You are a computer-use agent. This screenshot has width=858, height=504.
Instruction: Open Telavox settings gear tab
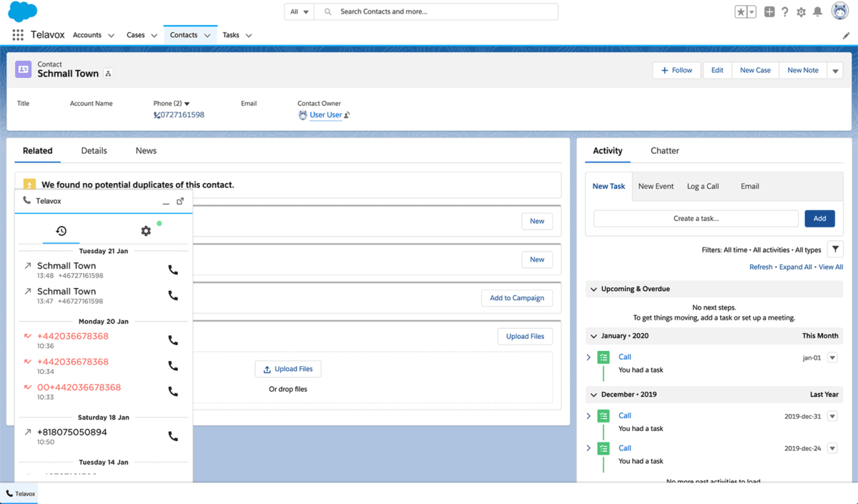tap(146, 231)
